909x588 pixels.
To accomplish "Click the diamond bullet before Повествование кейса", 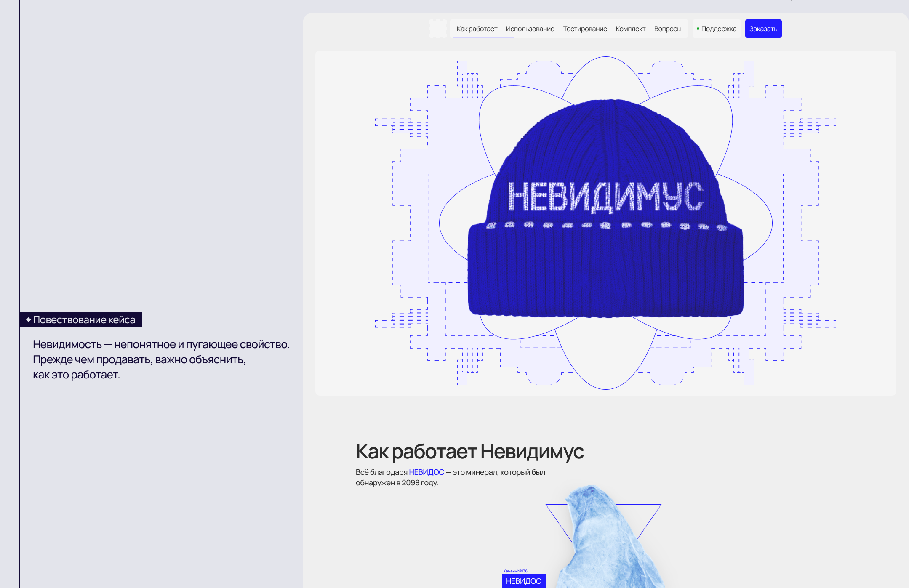I will pyautogui.click(x=28, y=320).
